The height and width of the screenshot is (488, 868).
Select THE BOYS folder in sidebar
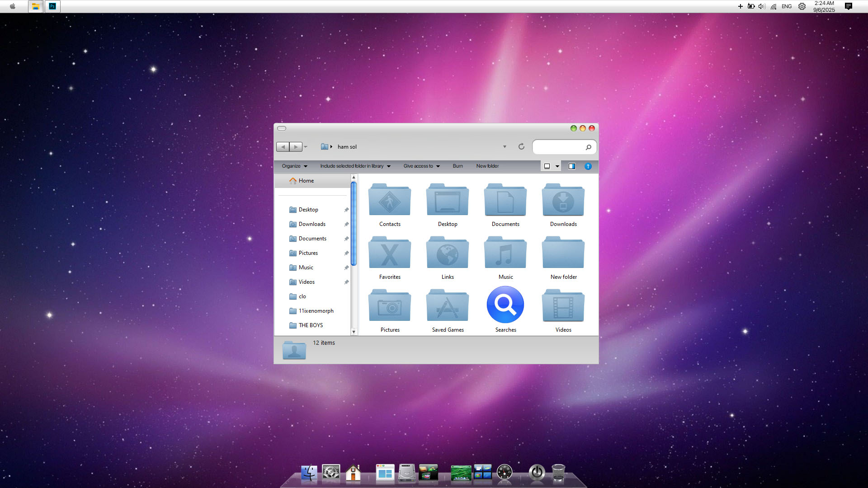click(x=311, y=325)
